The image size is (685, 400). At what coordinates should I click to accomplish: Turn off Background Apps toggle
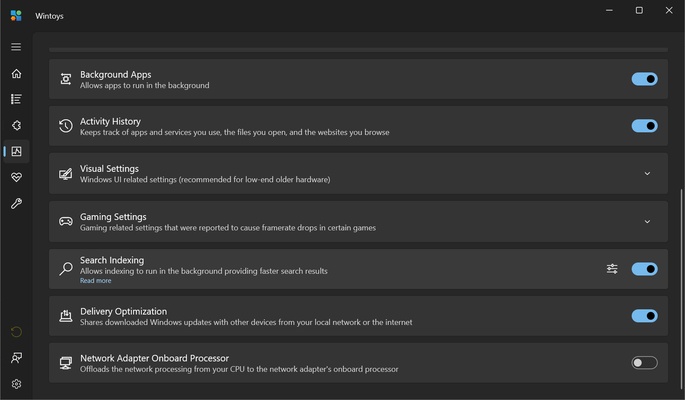(x=644, y=79)
